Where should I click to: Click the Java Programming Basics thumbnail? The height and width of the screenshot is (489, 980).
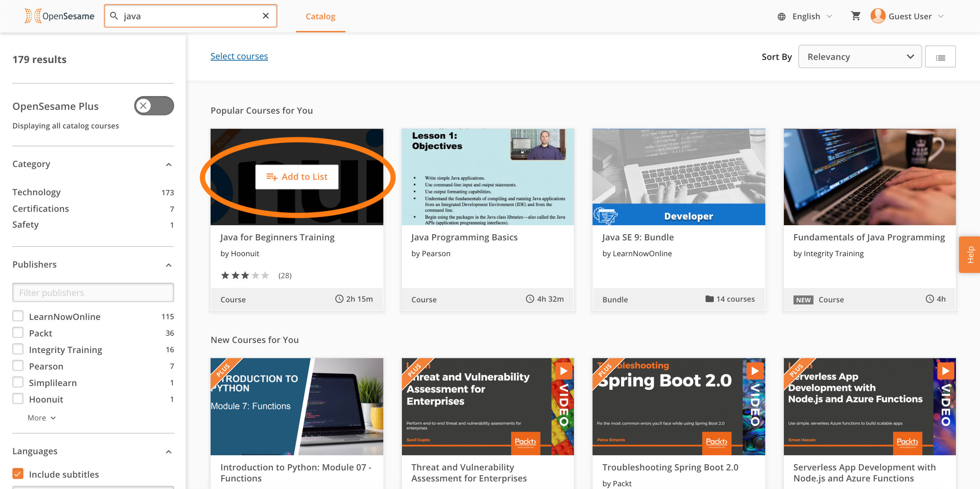tap(488, 177)
